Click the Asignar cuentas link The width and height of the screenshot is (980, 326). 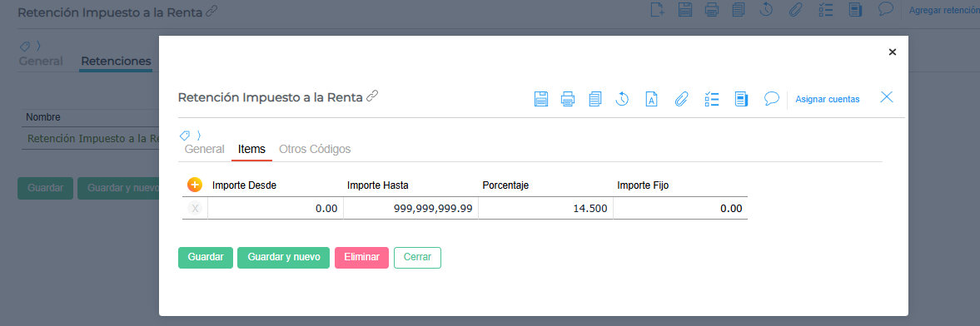click(828, 99)
